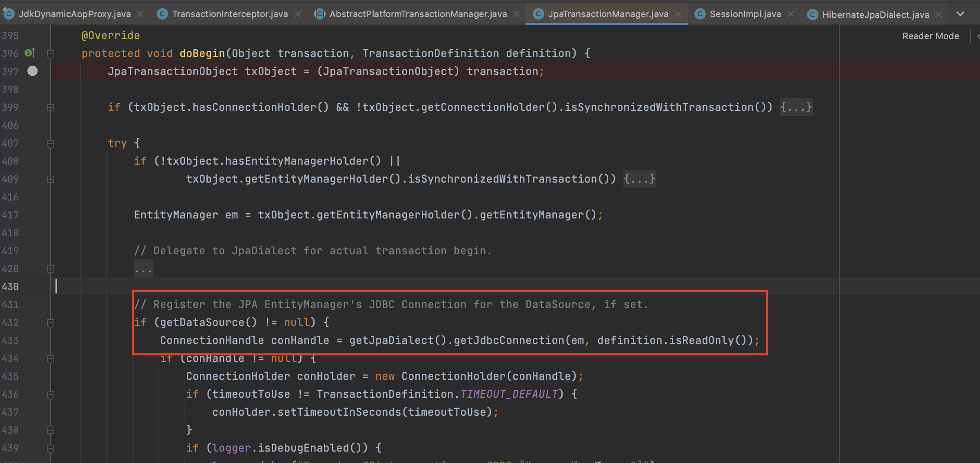Show the hidden tabs dropdown chevron
The width and height of the screenshot is (980, 463).
tap(960, 14)
